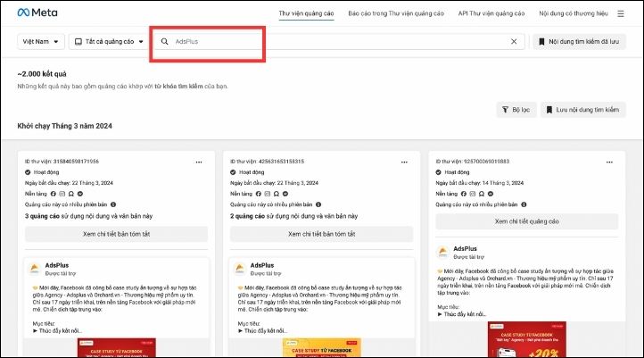Open the Tất cả quảng cáo category dropdown

point(109,41)
